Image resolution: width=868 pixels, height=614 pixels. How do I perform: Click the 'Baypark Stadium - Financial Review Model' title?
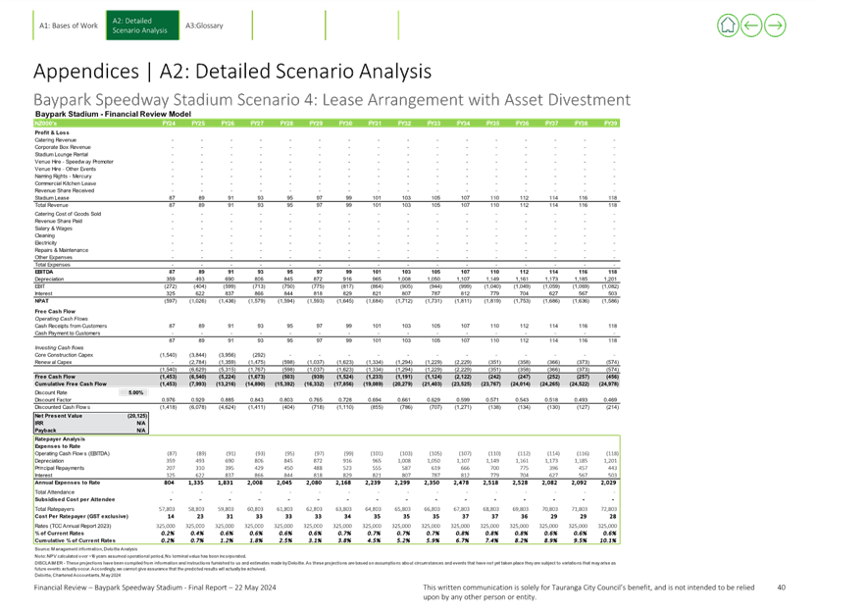pyautogui.click(x=113, y=114)
